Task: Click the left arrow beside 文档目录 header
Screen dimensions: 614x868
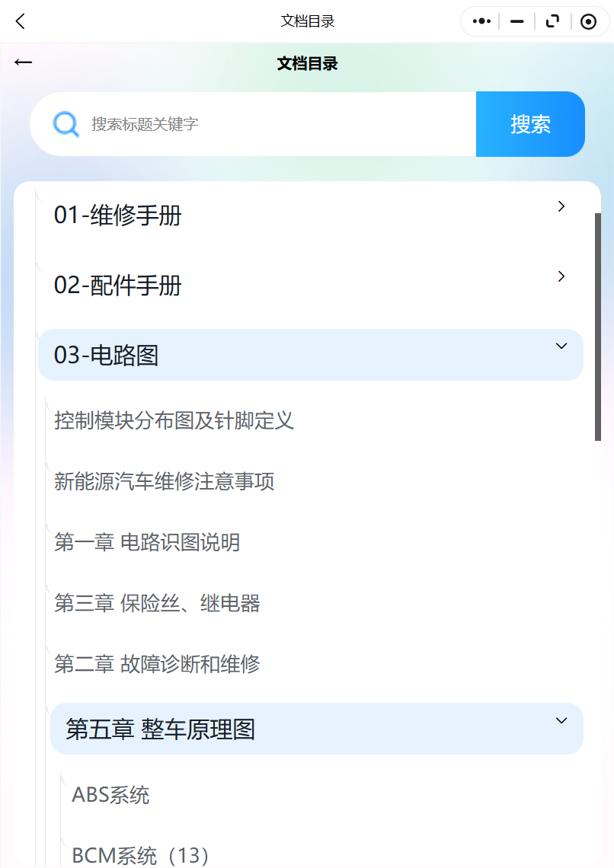Action: (x=23, y=62)
